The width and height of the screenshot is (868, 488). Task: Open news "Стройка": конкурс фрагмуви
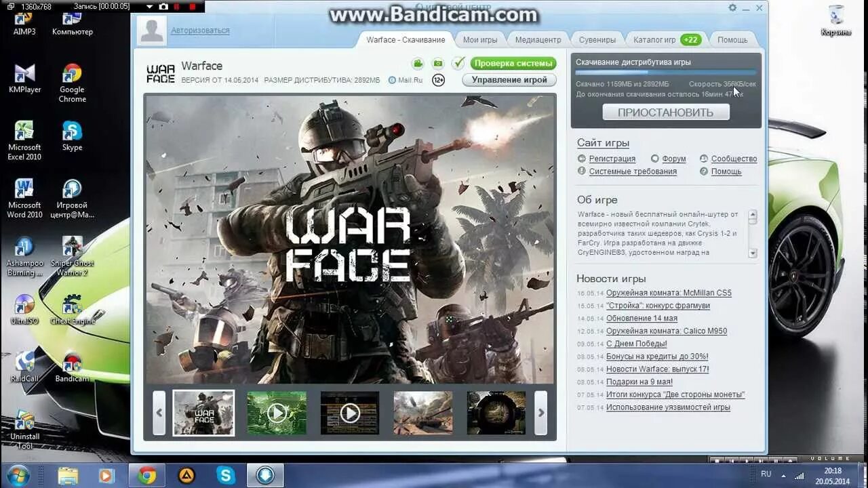[658, 306]
